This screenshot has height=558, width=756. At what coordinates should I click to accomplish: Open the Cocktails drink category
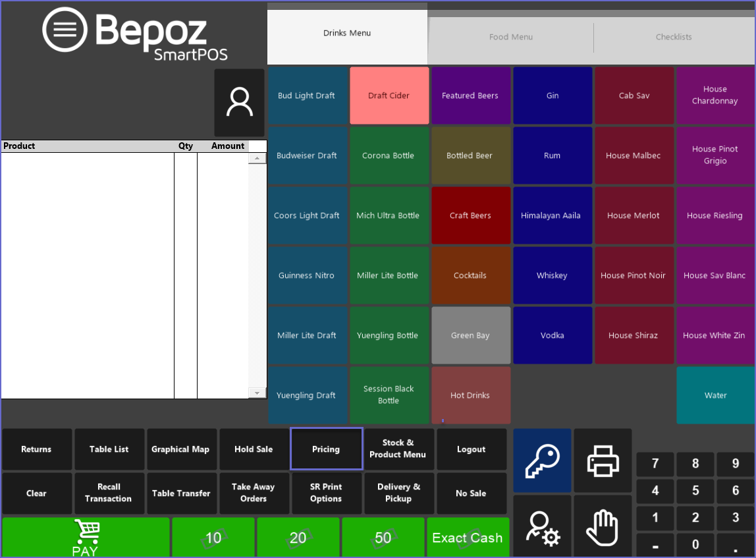[470, 275]
